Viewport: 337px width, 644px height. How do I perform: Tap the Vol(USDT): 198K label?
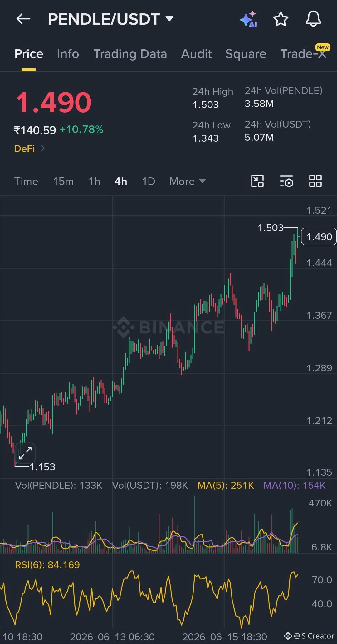tap(150, 485)
